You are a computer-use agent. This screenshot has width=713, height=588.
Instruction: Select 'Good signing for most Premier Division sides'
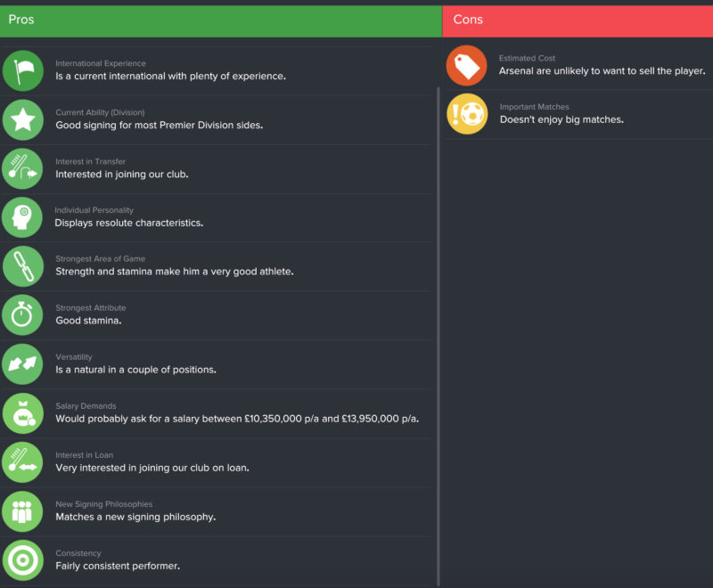click(160, 125)
